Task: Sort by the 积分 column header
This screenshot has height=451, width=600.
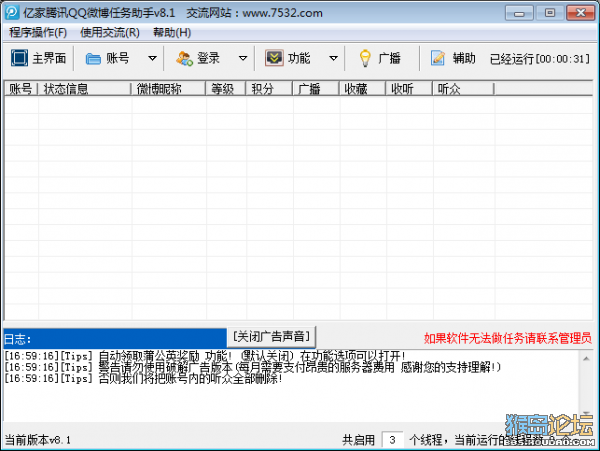Action: (x=269, y=89)
